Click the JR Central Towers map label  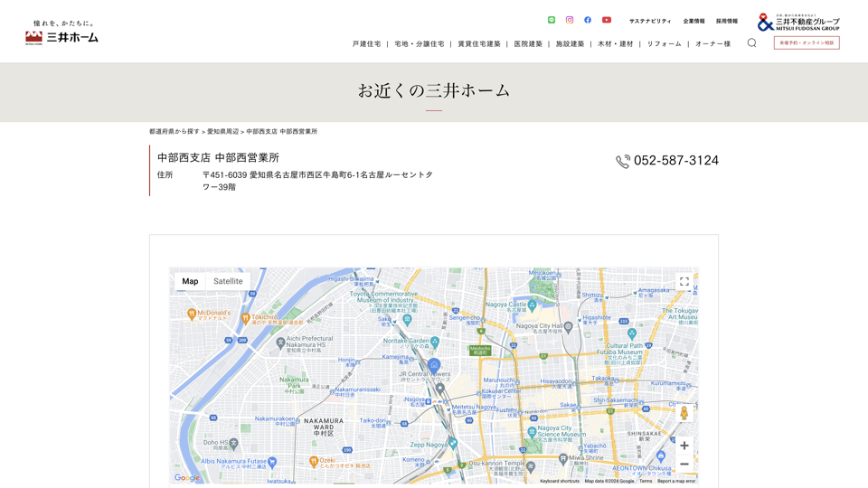(x=425, y=377)
